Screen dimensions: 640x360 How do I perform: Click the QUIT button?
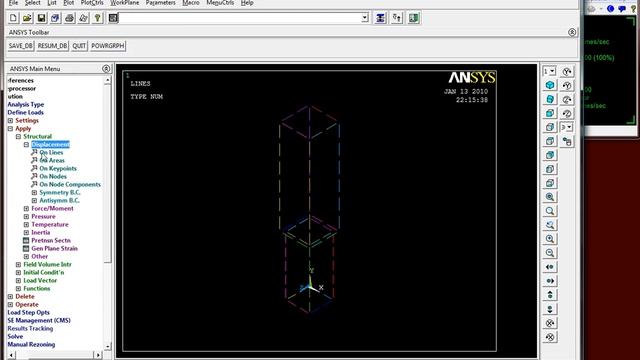click(x=79, y=46)
